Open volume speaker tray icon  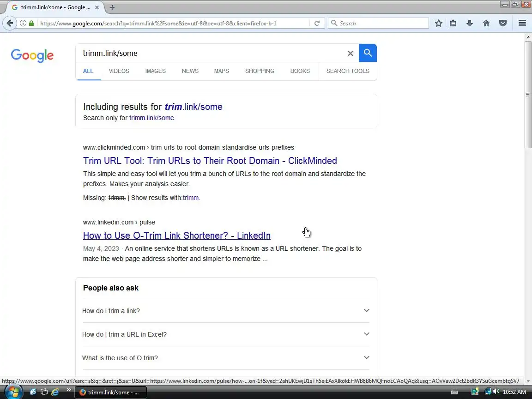pyautogui.click(x=496, y=392)
